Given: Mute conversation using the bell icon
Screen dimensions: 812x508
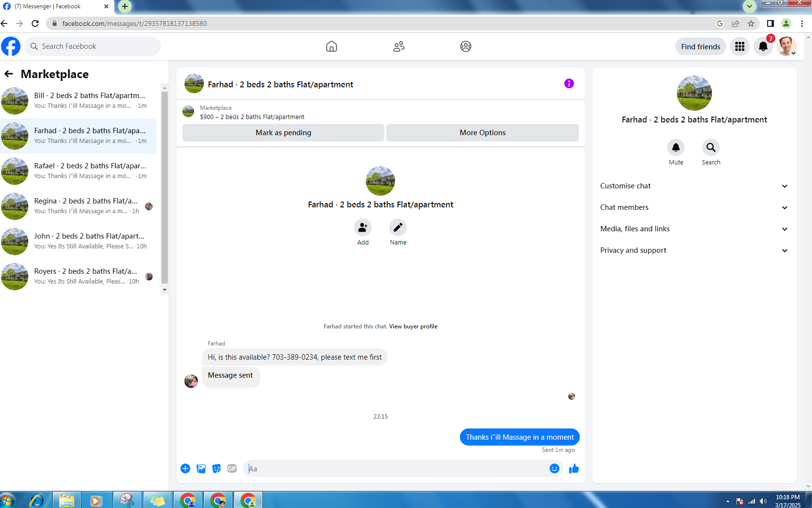Looking at the screenshot, I should [676, 147].
